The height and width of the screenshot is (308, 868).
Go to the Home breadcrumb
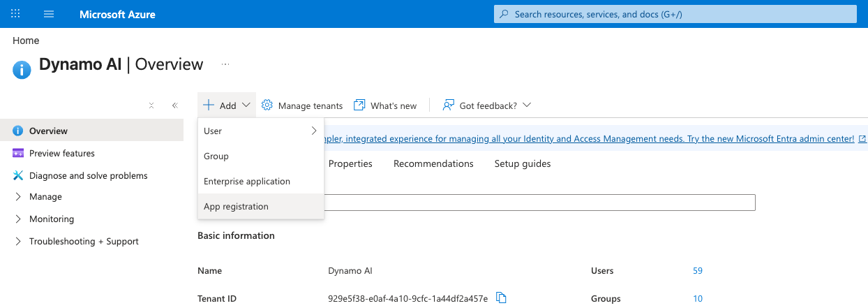(26, 41)
